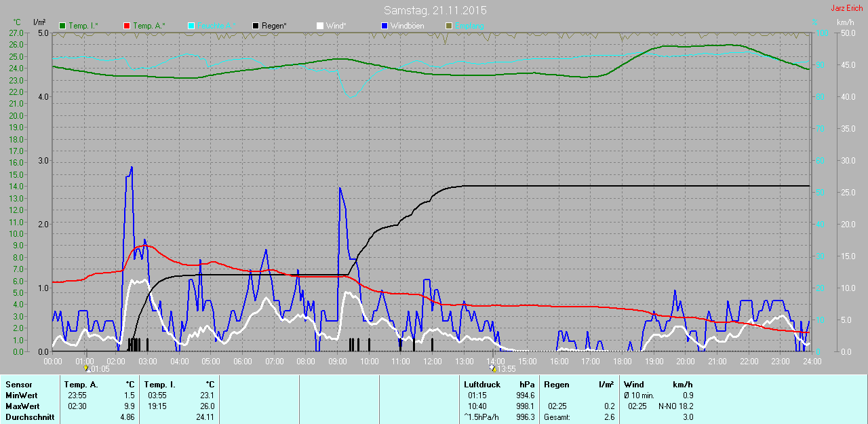Image resolution: width=868 pixels, height=424 pixels.
Task: Click the olive-colored legend square
Action: 449,26
